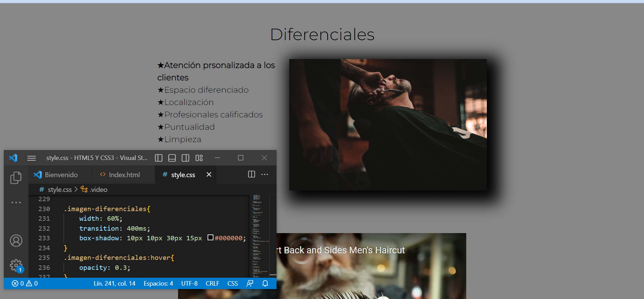644x299 pixels.
Task: Click the Limpieza list item
Action: pyautogui.click(x=179, y=139)
